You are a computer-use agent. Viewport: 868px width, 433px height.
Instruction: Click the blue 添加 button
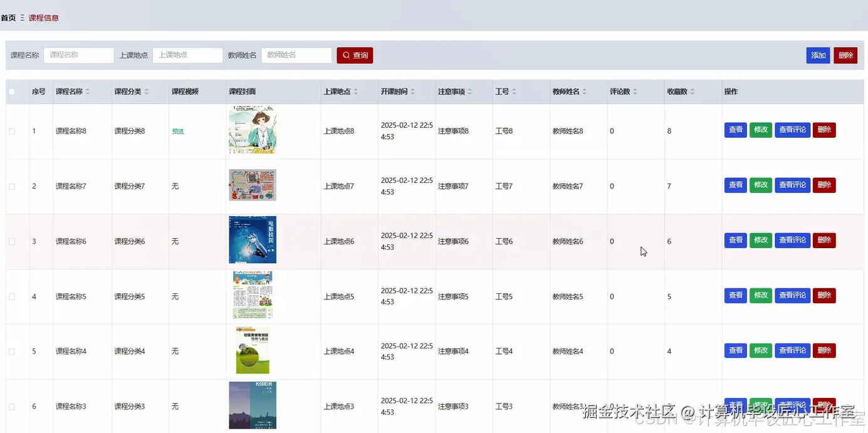click(x=818, y=55)
